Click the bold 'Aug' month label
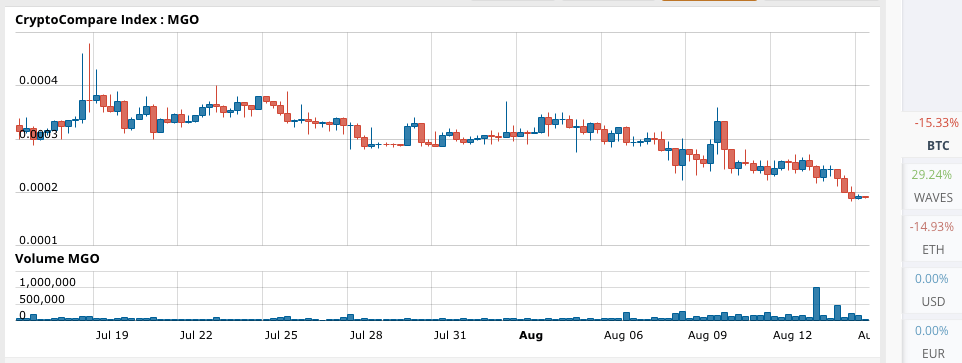This screenshot has height=363, width=962. [531, 335]
